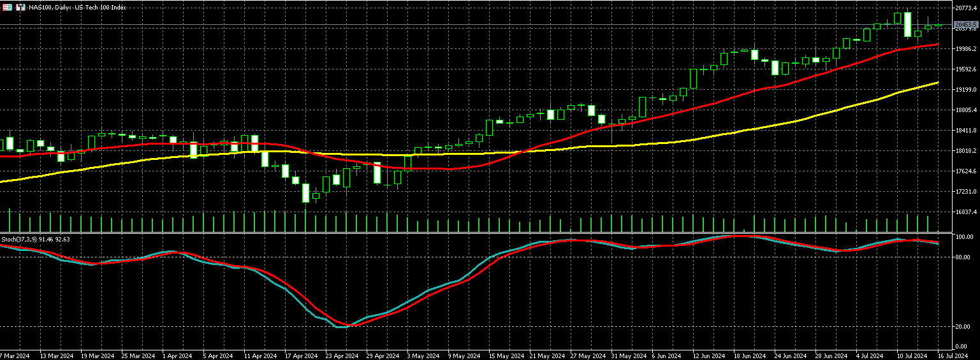Select the 16 Jul 2024 date label
This screenshot has height=360, width=980.
pyautogui.click(x=953, y=356)
